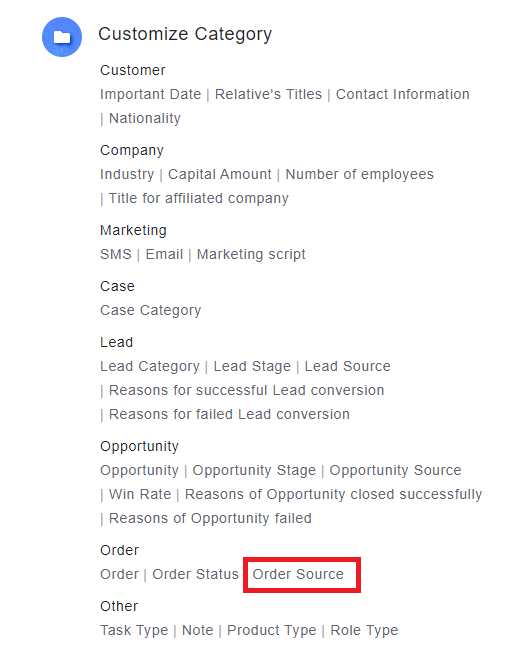Click the Lead Stage link

pyautogui.click(x=252, y=366)
